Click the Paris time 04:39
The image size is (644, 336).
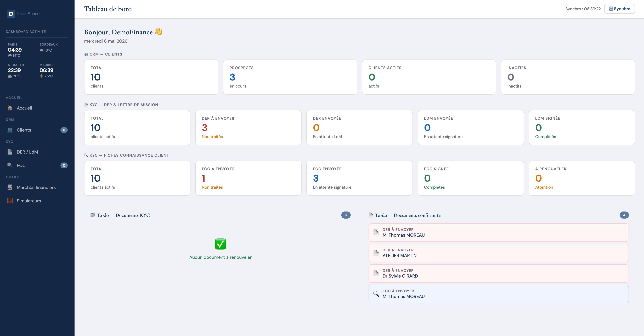pyautogui.click(x=15, y=50)
